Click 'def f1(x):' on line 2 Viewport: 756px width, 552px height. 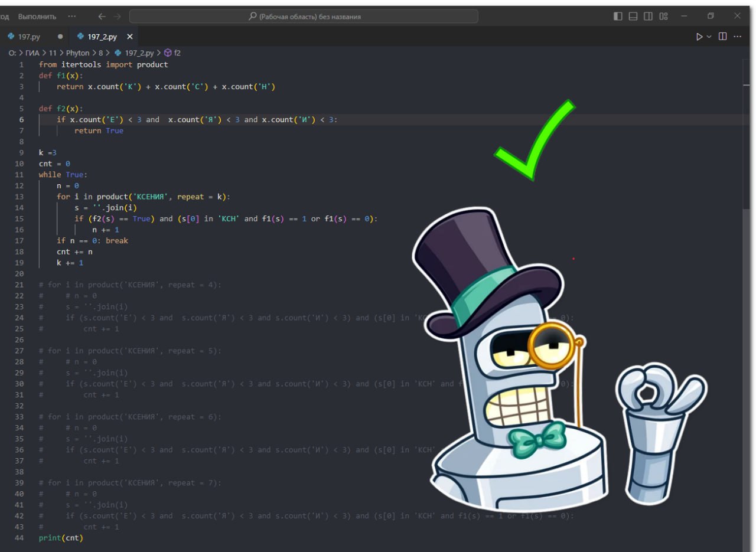point(61,76)
